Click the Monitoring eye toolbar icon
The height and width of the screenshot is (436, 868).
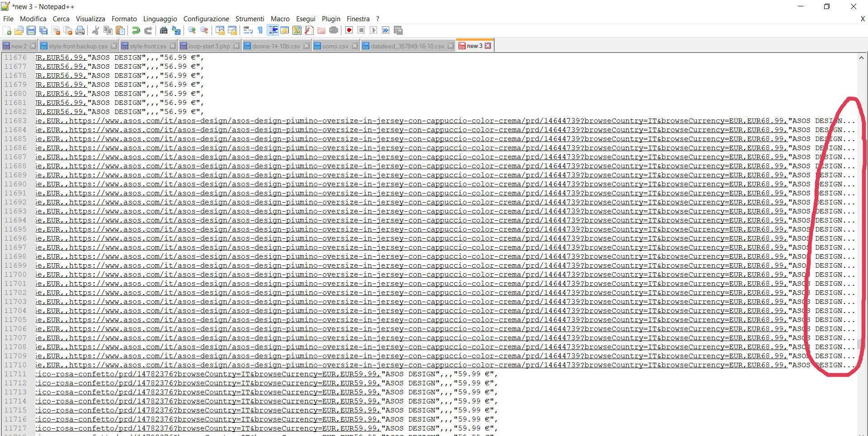click(334, 30)
